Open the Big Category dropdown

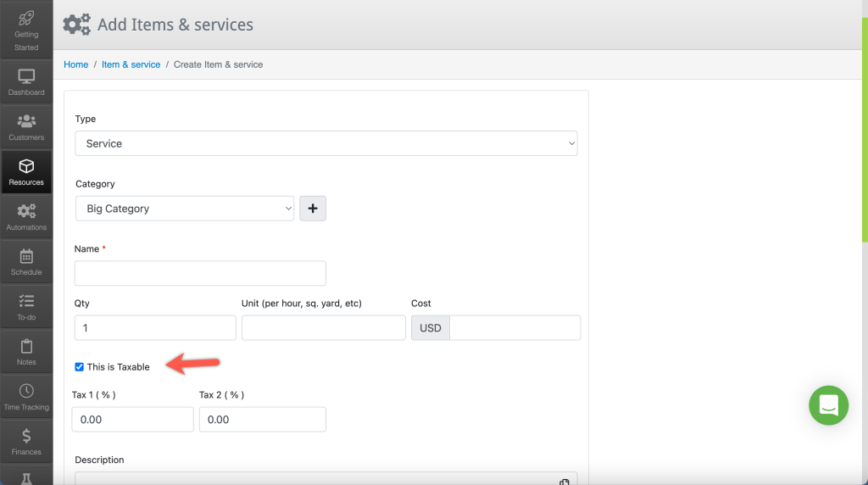[184, 209]
